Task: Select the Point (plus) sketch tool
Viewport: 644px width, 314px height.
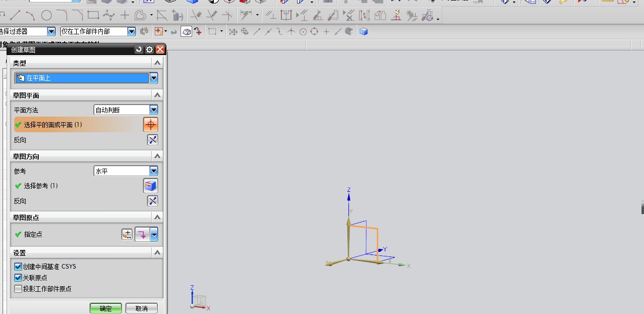Action: pyautogui.click(x=124, y=15)
